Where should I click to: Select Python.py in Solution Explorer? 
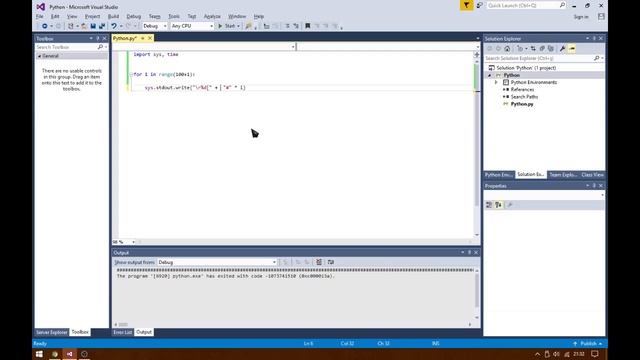click(522, 104)
